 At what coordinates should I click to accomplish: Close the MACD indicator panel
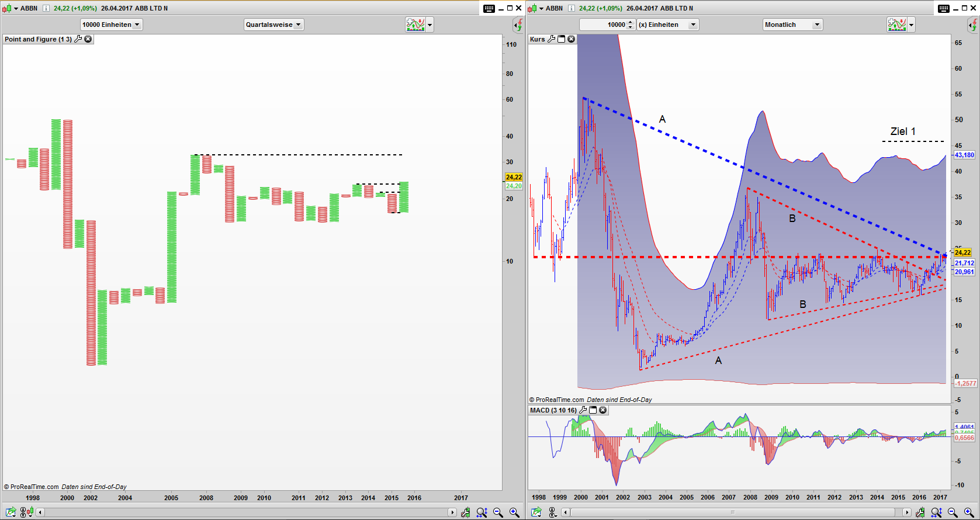tap(603, 410)
